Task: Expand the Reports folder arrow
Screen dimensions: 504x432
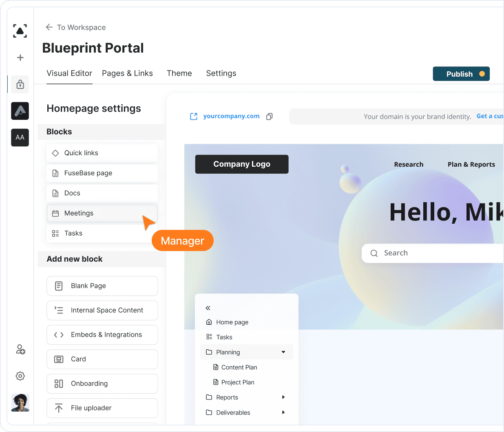Action: click(283, 397)
